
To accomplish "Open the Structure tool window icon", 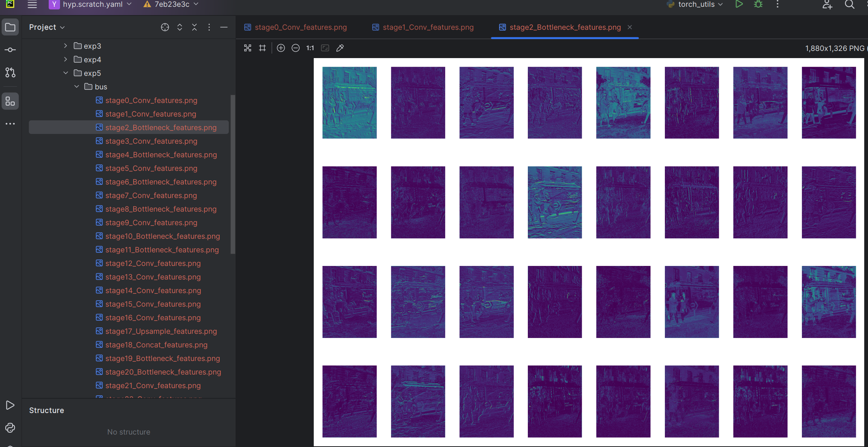I will [x=10, y=101].
